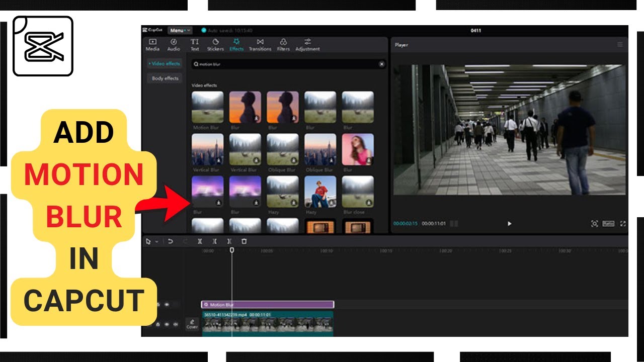
Task: Click the Redo arrow in timeline toolbar
Action: tap(185, 241)
